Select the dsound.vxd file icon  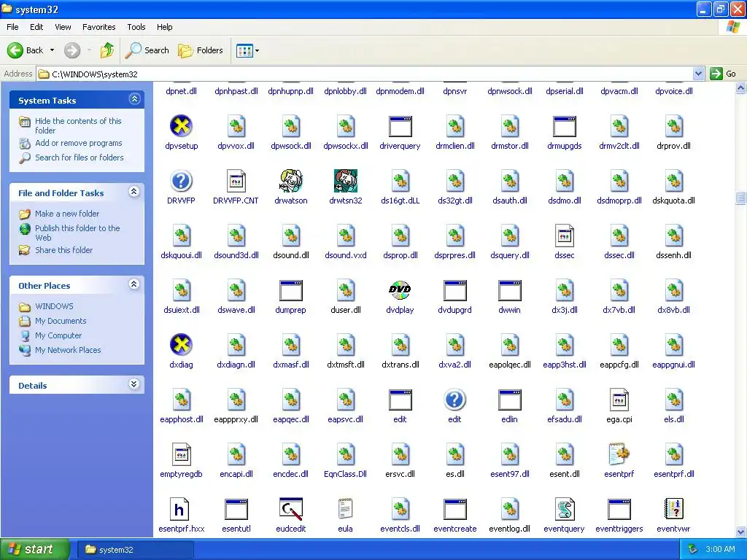tap(345, 236)
